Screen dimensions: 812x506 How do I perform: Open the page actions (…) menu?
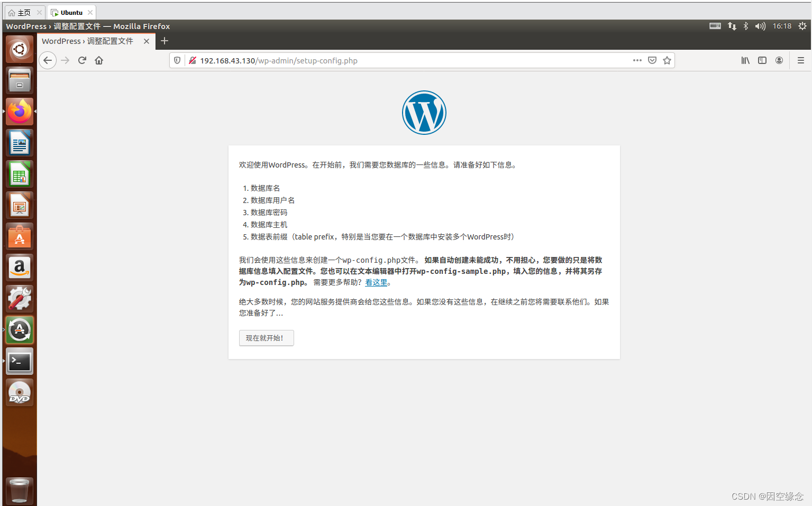click(x=637, y=60)
